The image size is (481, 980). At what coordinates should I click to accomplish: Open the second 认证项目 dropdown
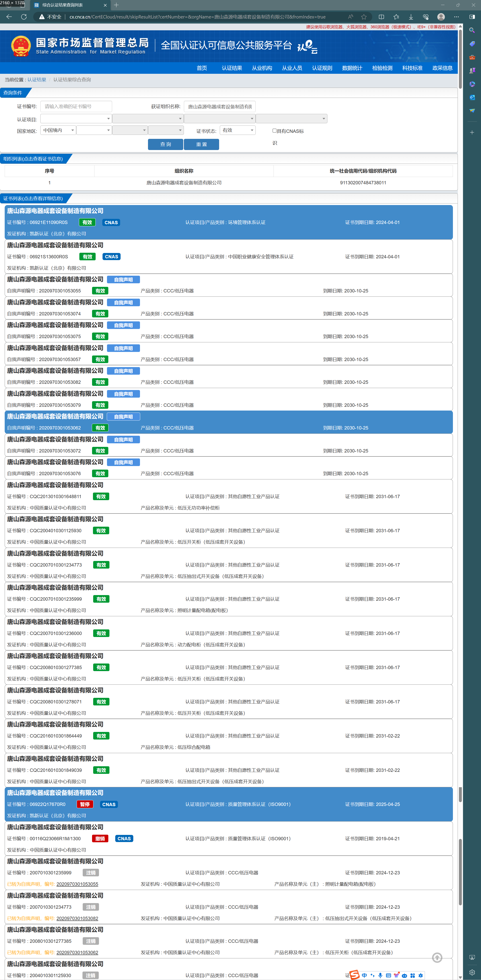pos(148,119)
